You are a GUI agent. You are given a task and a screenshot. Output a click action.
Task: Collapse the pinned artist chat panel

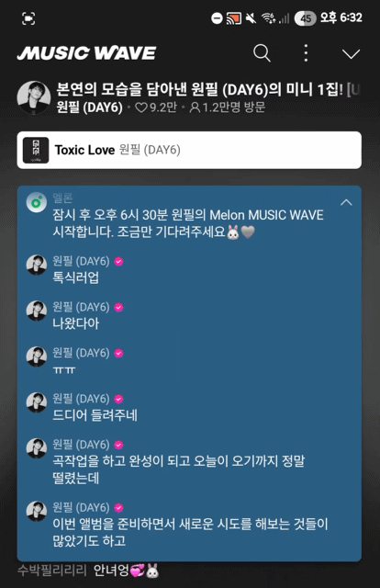tap(346, 203)
